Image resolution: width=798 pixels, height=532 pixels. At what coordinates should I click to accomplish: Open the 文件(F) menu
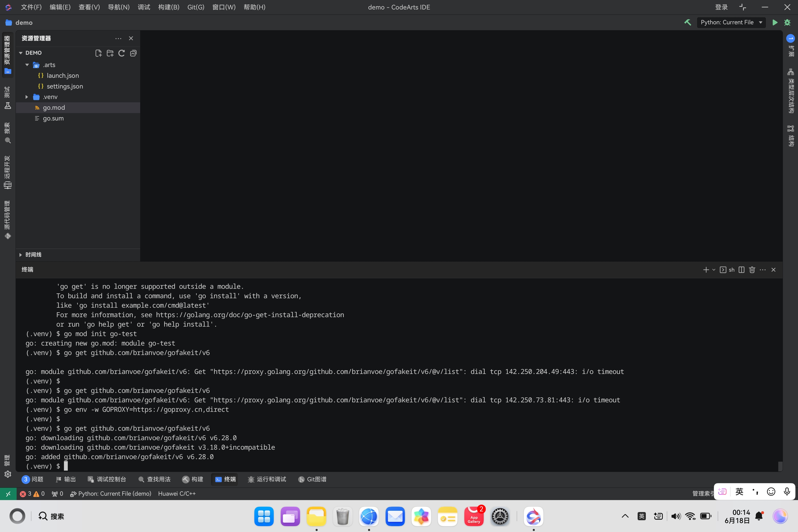coord(31,7)
